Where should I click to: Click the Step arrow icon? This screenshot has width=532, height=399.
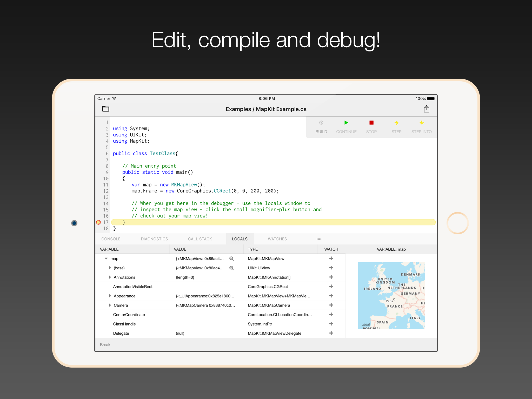pos(396,123)
